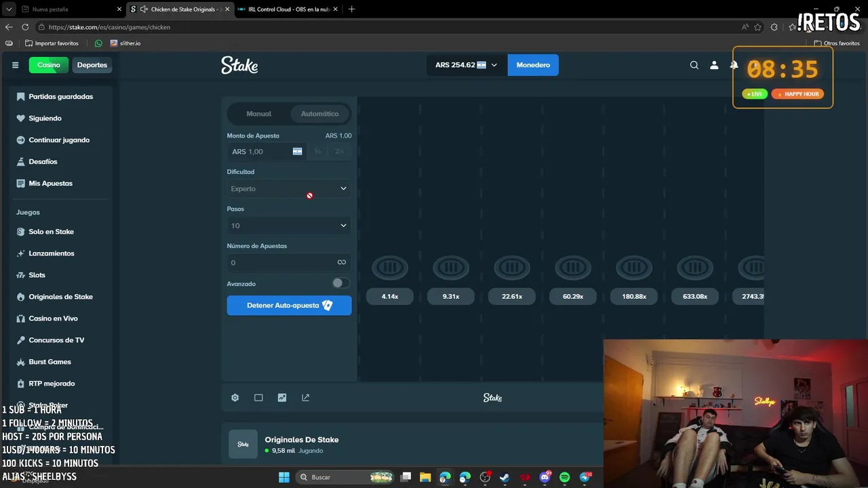The height and width of the screenshot is (488, 868).
Task: Open browser extensions puzzle icon
Action: point(774,27)
